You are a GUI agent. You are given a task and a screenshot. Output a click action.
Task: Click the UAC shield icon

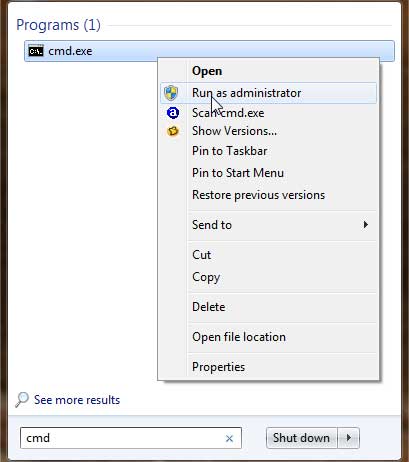pos(171,93)
